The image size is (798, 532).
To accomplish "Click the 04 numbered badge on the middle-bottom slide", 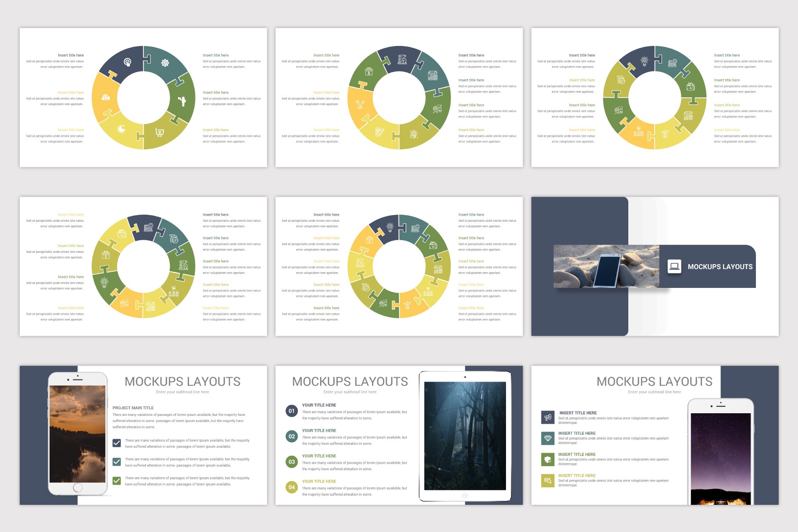I will click(x=292, y=487).
